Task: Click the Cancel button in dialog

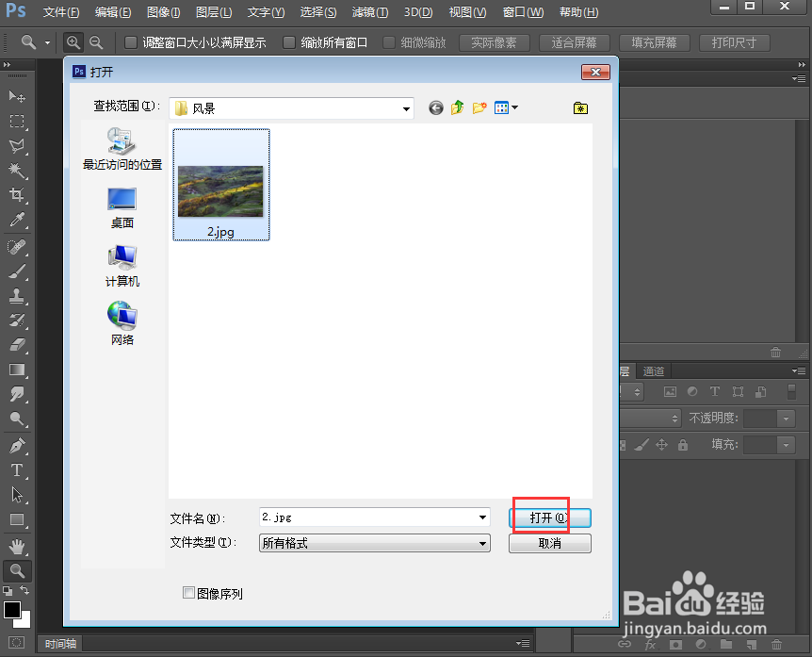Action: (550, 543)
